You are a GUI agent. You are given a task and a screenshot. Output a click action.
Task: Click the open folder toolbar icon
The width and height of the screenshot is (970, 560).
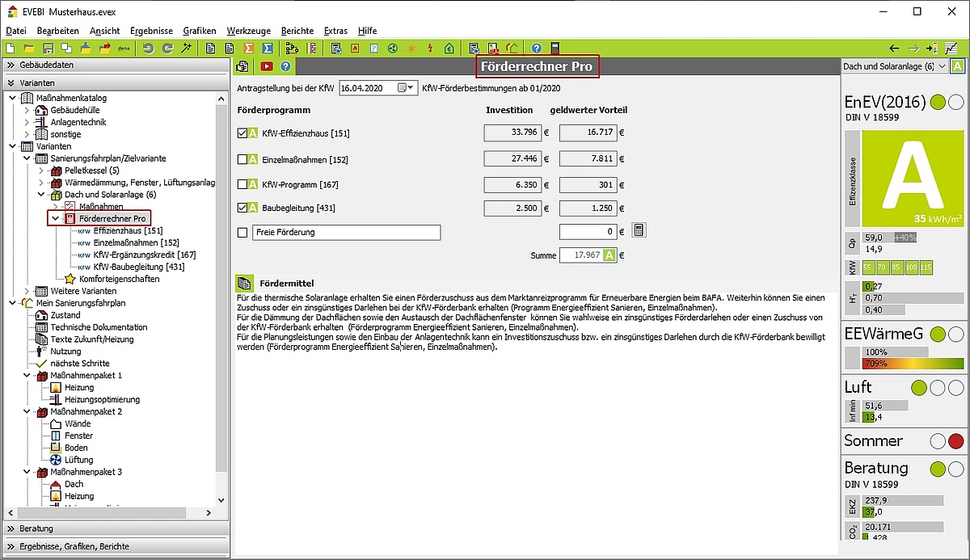pyautogui.click(x=29, y=48)
